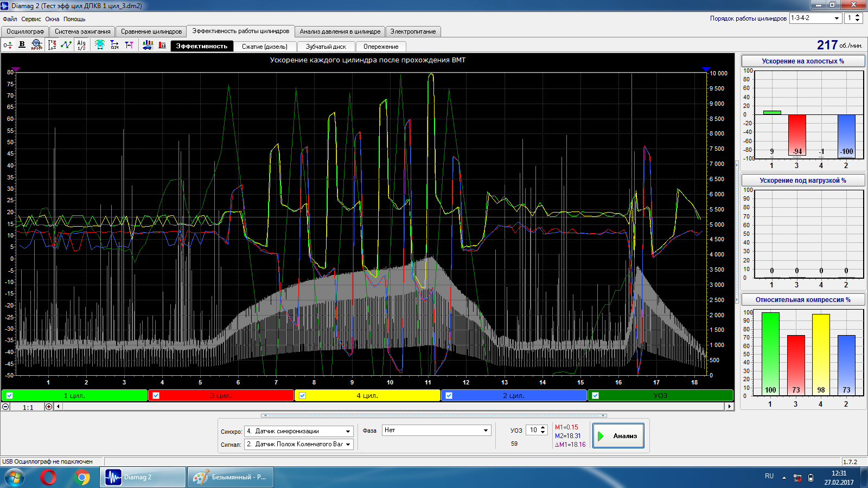Increase the cylinder number spinner at top right
The height and width of the screenshot is (488, 868).
[x=857, y=16]
